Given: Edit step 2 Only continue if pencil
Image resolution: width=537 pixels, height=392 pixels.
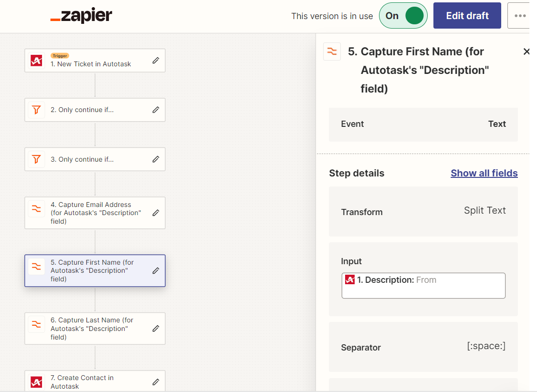Looking at the screenshot, I should [x=156, y=110].
